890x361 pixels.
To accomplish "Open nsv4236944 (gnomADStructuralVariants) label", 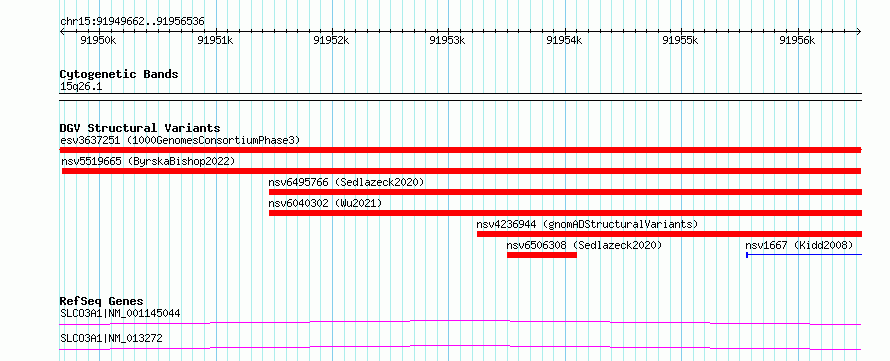I will pos(587,224).
